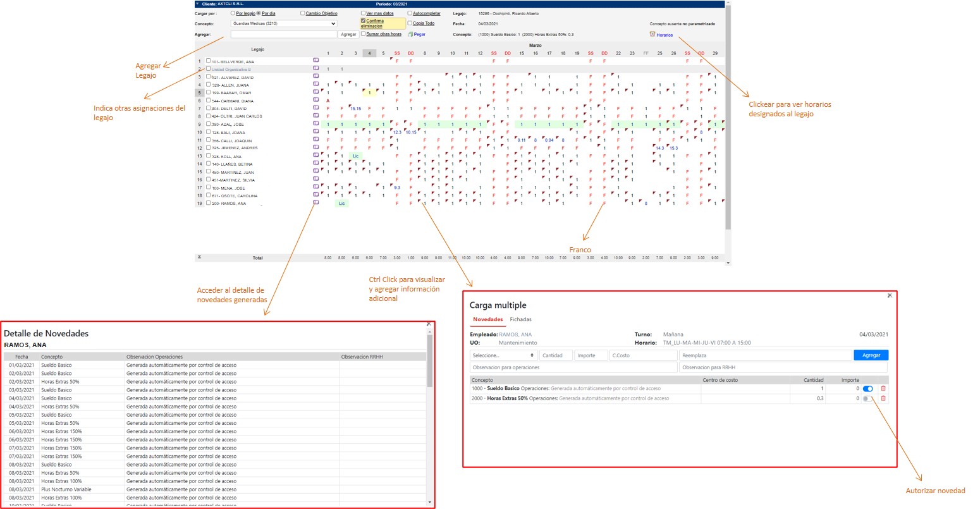Click the blue Agregar button

[871, 355]
